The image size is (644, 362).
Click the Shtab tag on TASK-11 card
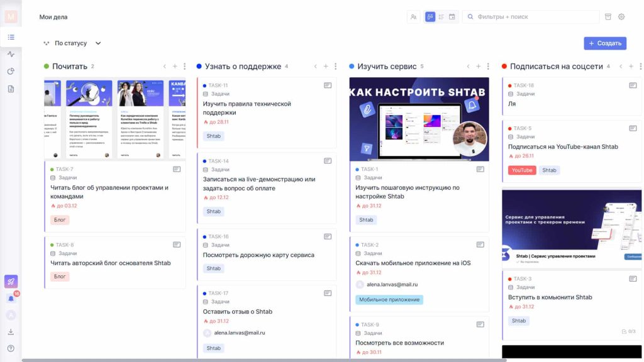[214, 136]
